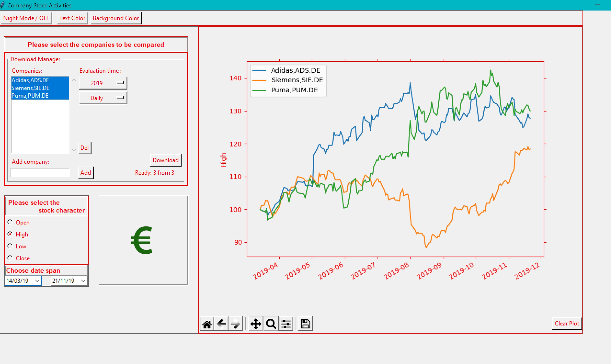Open the Background Color chooser
Screen dimensions: 611x364
coord(116,18)
